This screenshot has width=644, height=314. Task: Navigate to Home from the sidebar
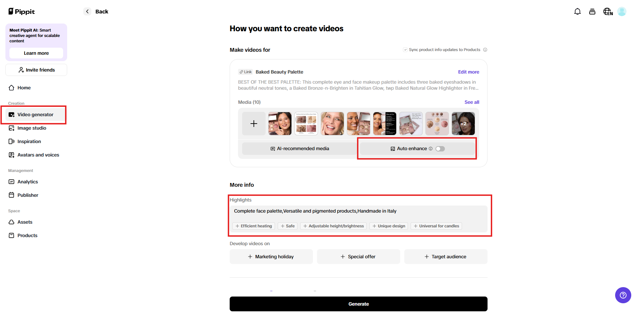point(24,88)
